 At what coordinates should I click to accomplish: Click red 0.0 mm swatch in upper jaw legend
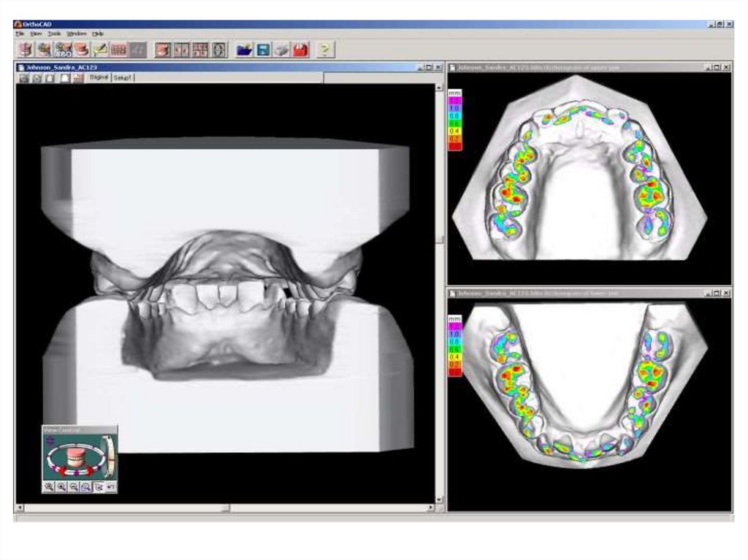454,146
